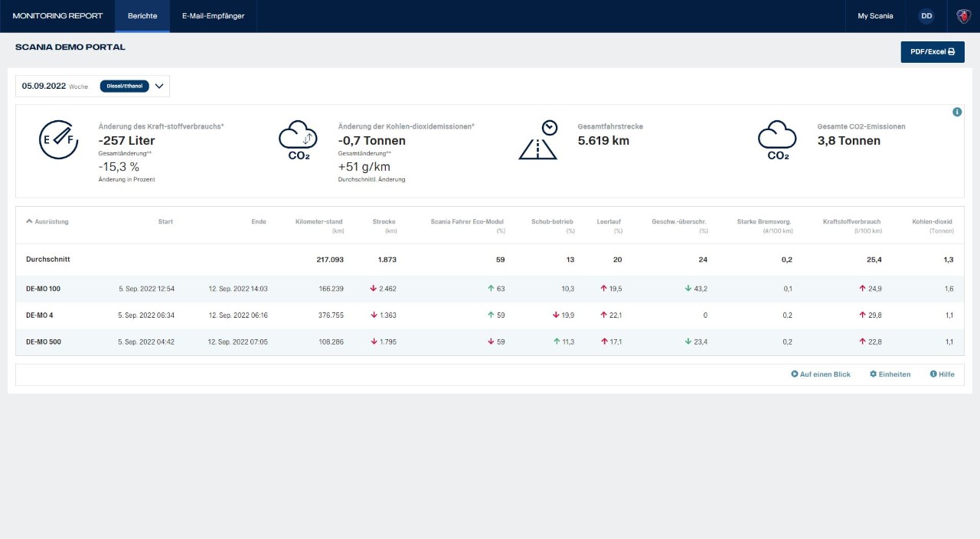Click the MONITORING REPORT title
This screenshot has width=980, height=539.
57,15
